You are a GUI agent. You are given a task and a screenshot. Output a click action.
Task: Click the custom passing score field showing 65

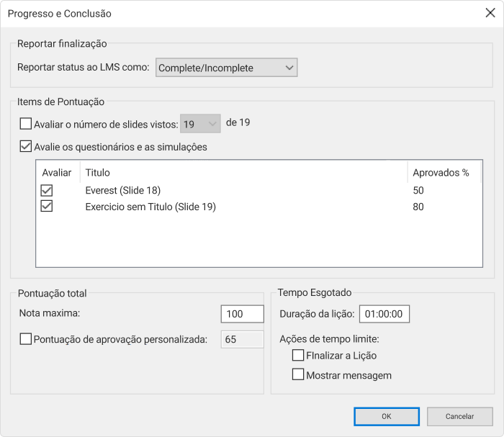[243, 339]
